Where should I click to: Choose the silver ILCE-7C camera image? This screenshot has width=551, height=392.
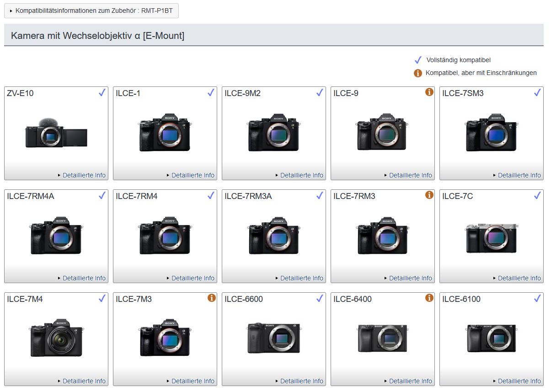[x=492, y=238]
